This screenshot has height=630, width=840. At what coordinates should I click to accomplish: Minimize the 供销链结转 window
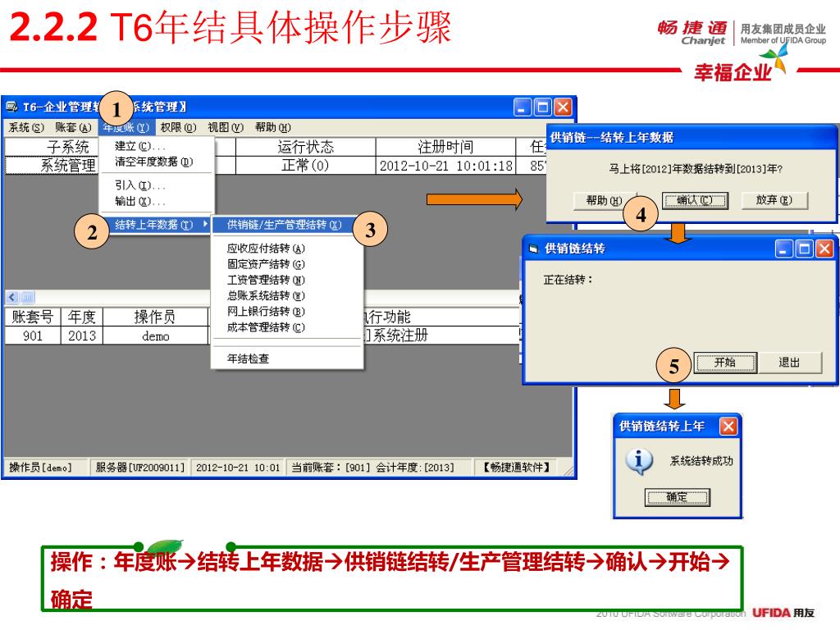pos(784,249)
